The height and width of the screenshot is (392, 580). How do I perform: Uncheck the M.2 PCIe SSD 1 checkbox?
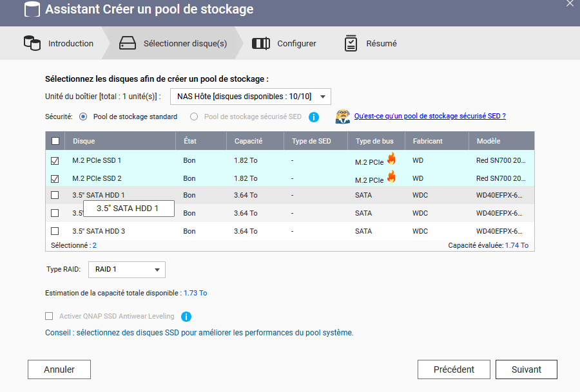(x=55, y=160)
